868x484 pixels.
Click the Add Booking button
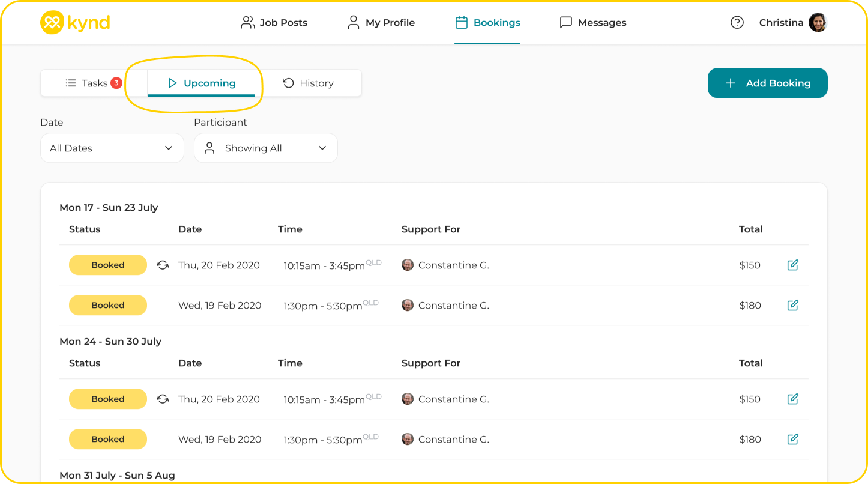[767, 83]
